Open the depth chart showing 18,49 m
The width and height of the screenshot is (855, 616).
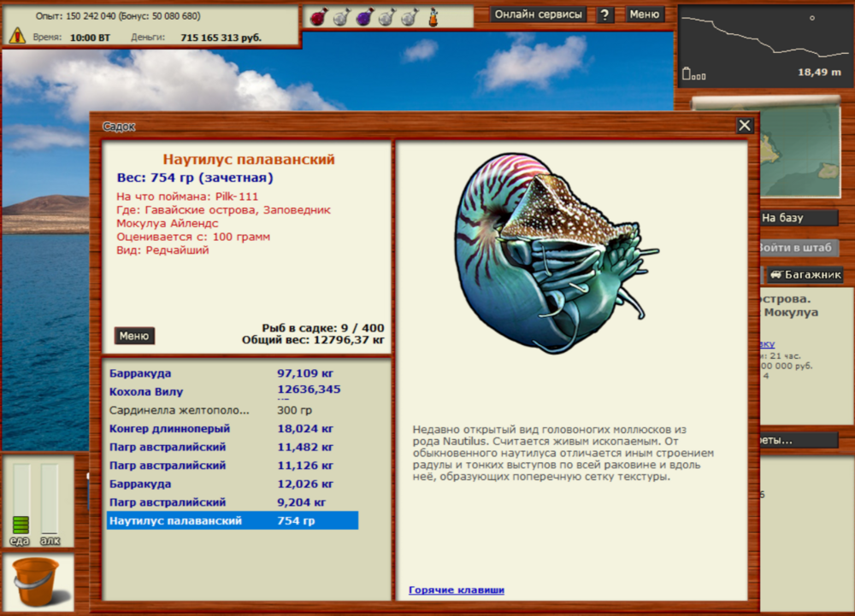click(765, 43)
